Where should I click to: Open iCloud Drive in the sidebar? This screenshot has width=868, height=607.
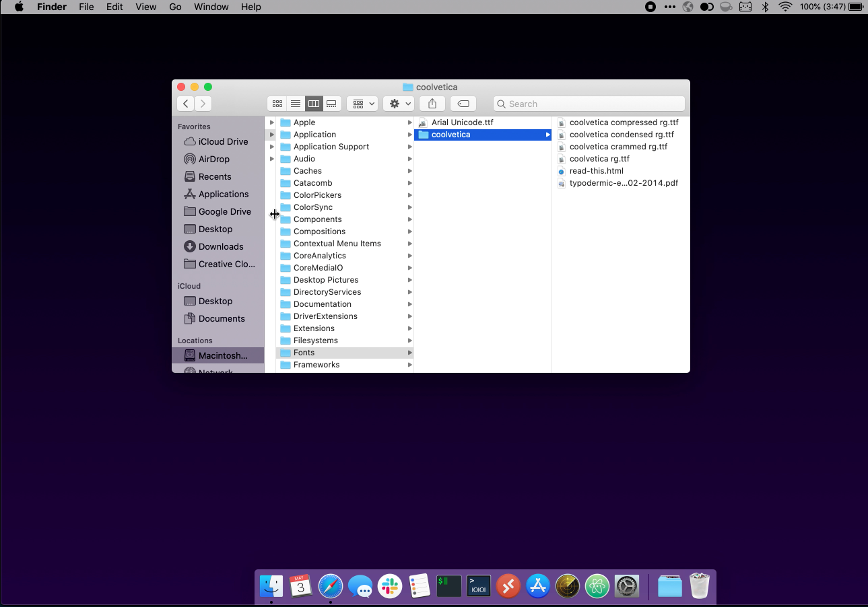point(217,141)
